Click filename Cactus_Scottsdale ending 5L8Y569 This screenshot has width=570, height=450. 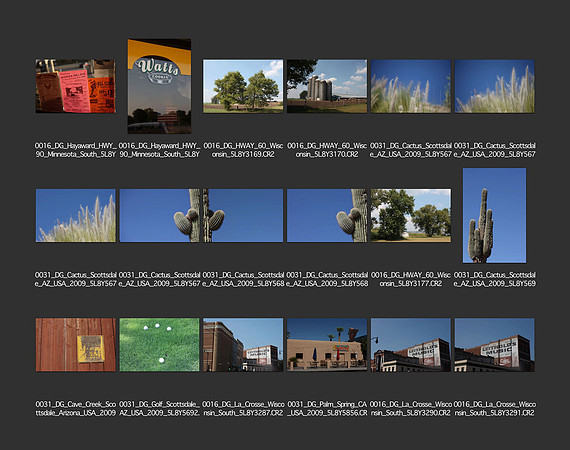coord(494,279)
